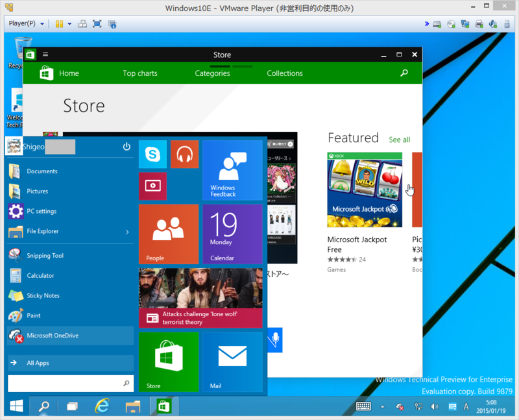Open the Store app hamburger menu
519x420 pixels.
[45, 55]
